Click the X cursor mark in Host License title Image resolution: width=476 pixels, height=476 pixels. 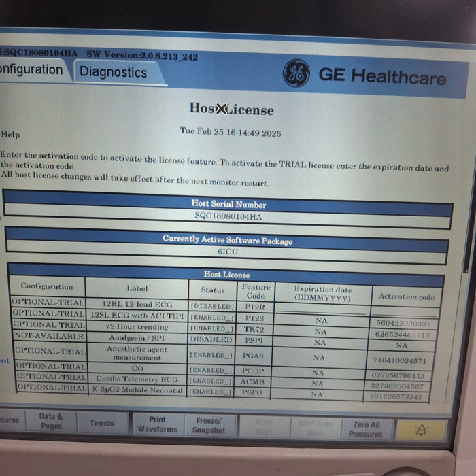click(221, 109)
